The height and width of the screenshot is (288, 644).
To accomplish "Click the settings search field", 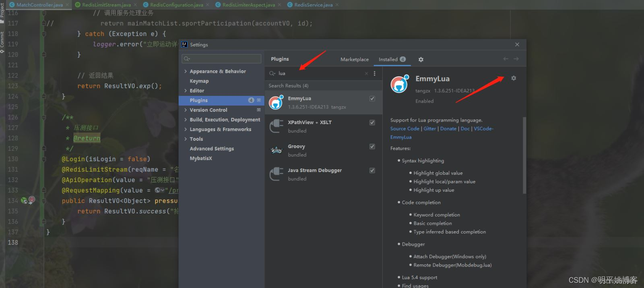I will click(221, 59).
